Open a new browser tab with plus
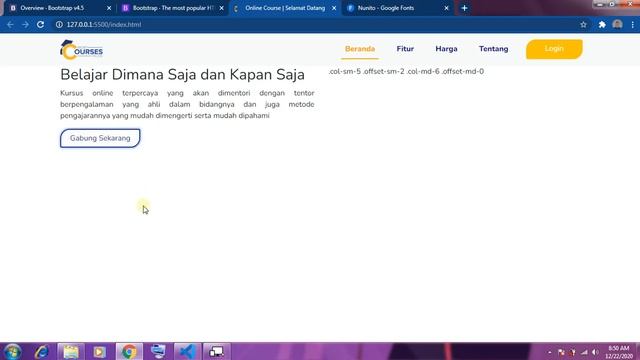640x360 pixels. click(464, 8)
